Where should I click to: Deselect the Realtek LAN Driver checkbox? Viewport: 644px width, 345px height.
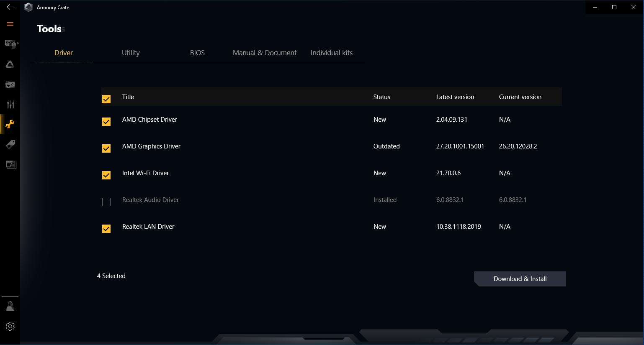tap(106, 229)
